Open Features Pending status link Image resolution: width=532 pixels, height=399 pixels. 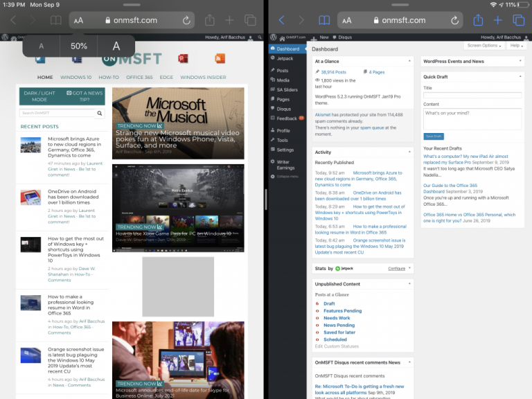tap(342, 311)
